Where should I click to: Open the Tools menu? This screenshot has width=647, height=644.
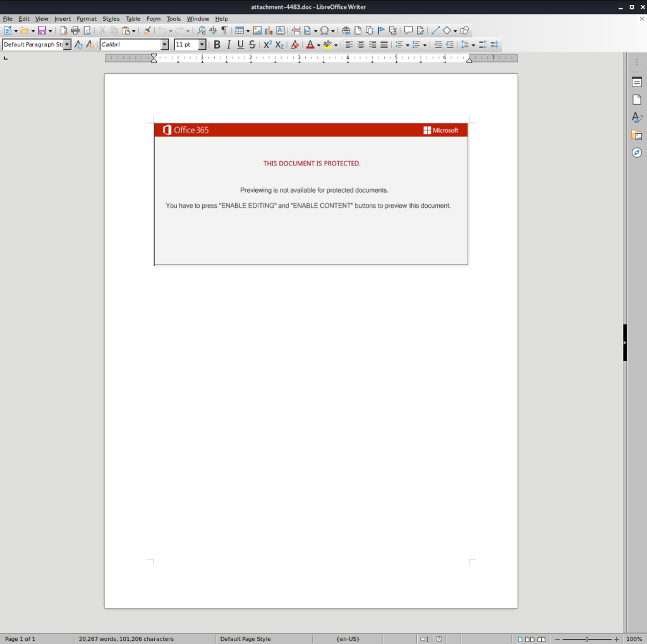tap(173, 19)
